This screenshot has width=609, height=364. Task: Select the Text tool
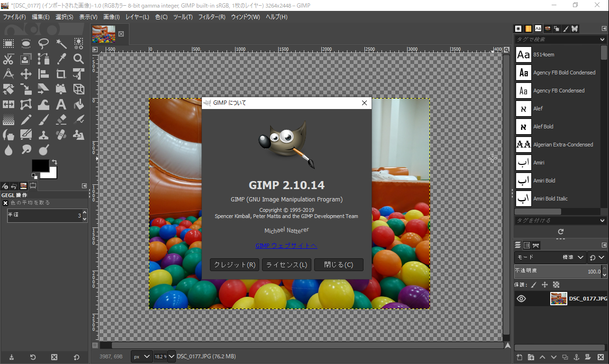click(61, 104)
